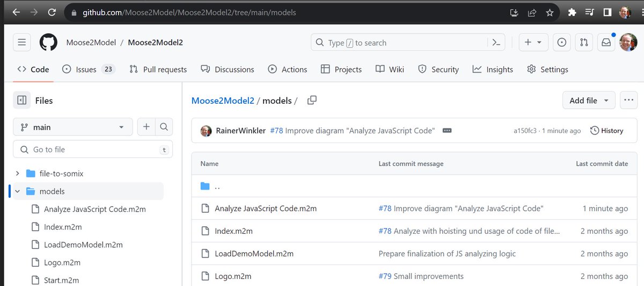The image size is (644, 286).
Task: Reload the page
Action: (x=52, y=12)
